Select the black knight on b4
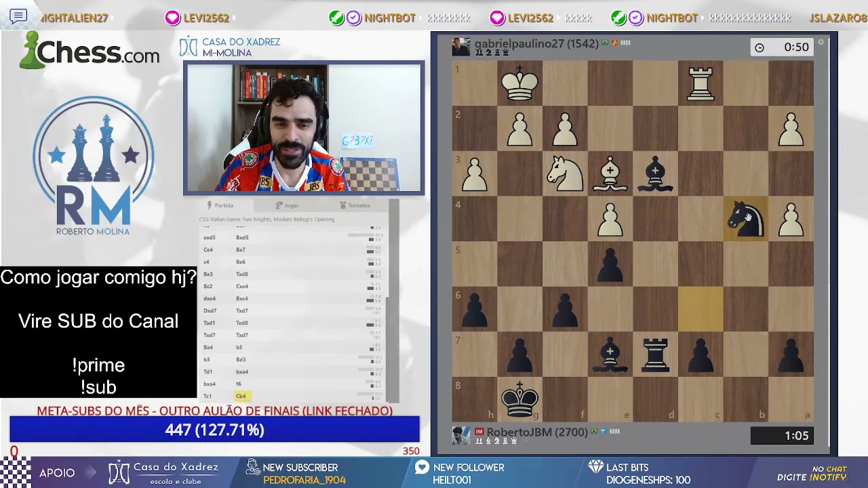This screenshot has height=488, width=868. 745,219
